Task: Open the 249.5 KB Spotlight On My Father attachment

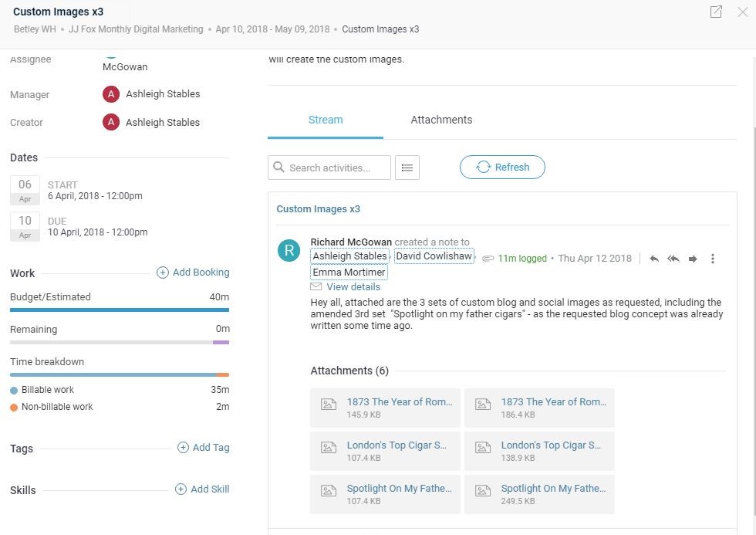Action: point(539,494)
